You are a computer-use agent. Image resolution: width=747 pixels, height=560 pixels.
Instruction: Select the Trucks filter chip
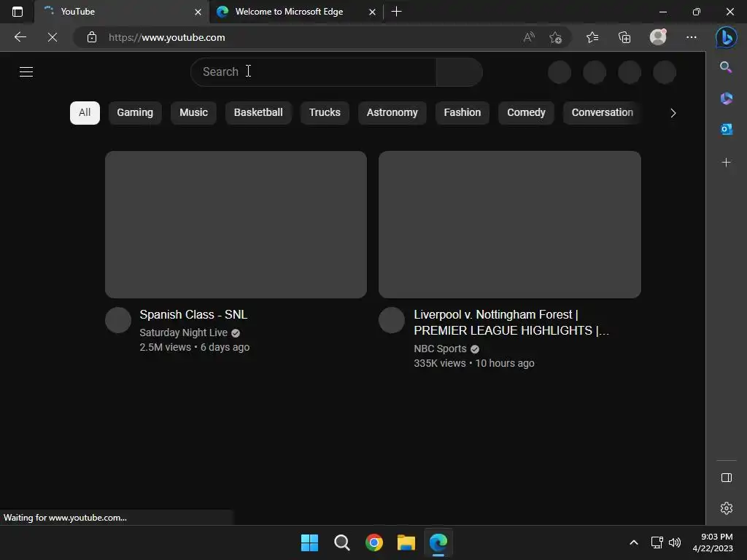pyautogui.click(x=325, y=112)
